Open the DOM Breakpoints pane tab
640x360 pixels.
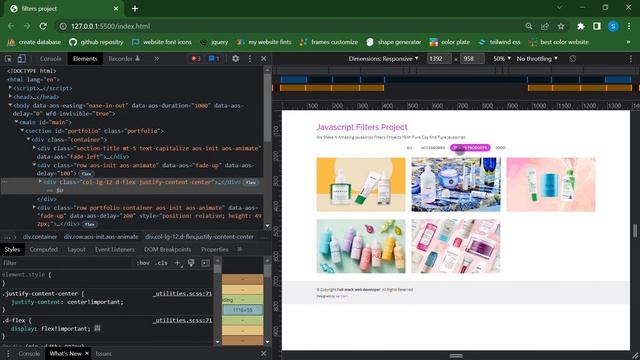167,249
